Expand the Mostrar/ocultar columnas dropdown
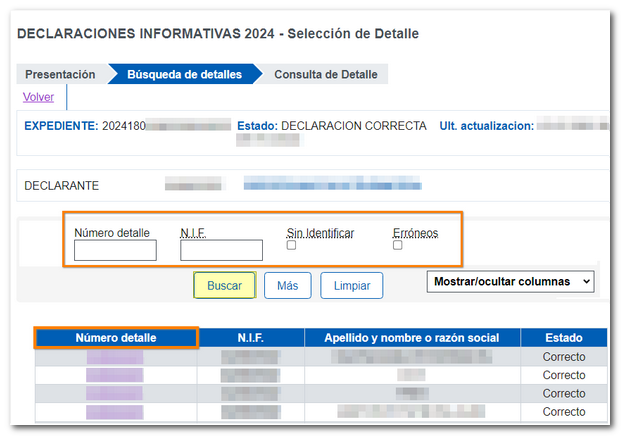 click(x=511, y=282)
